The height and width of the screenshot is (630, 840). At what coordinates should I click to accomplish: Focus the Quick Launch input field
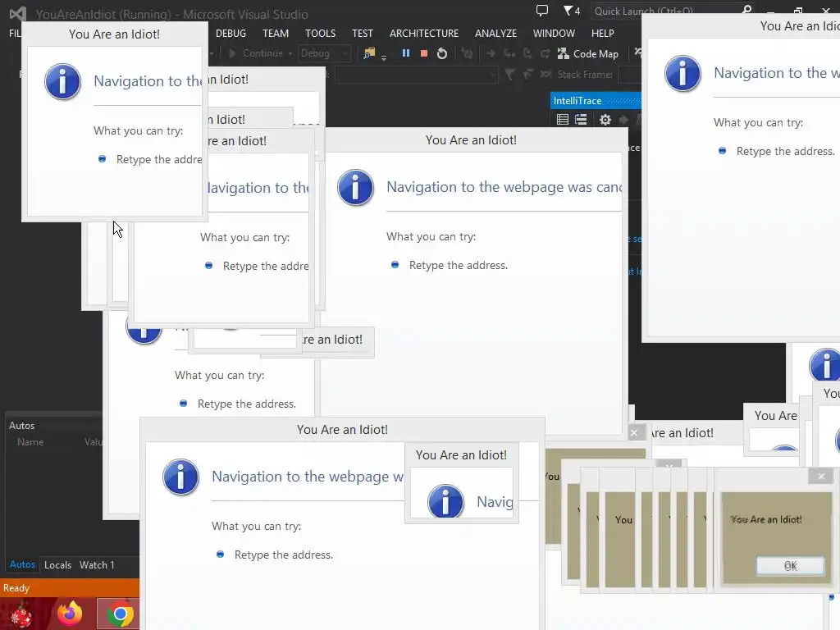click(664, 11)
